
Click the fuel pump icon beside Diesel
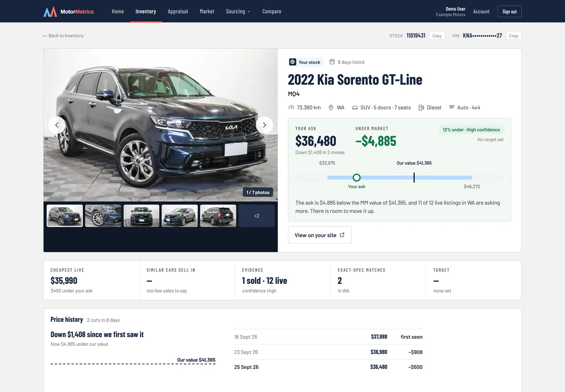421,107
